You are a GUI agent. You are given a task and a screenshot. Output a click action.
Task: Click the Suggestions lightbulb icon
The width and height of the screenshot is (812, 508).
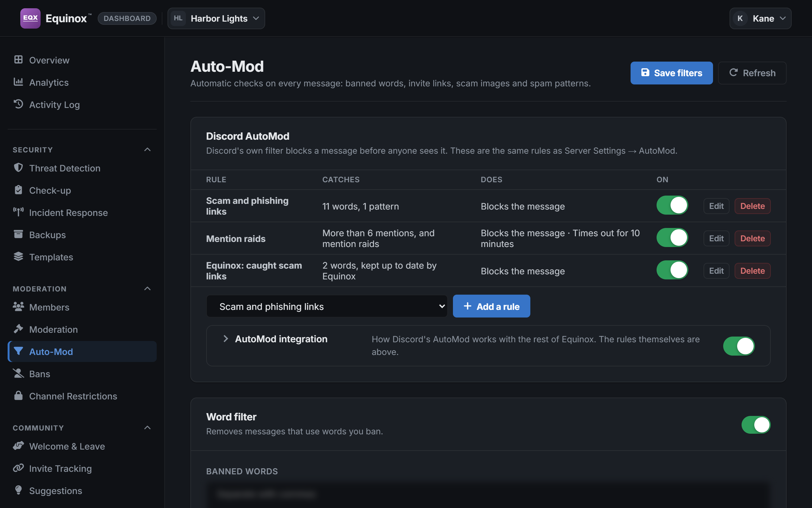click(x=18, y=490)
